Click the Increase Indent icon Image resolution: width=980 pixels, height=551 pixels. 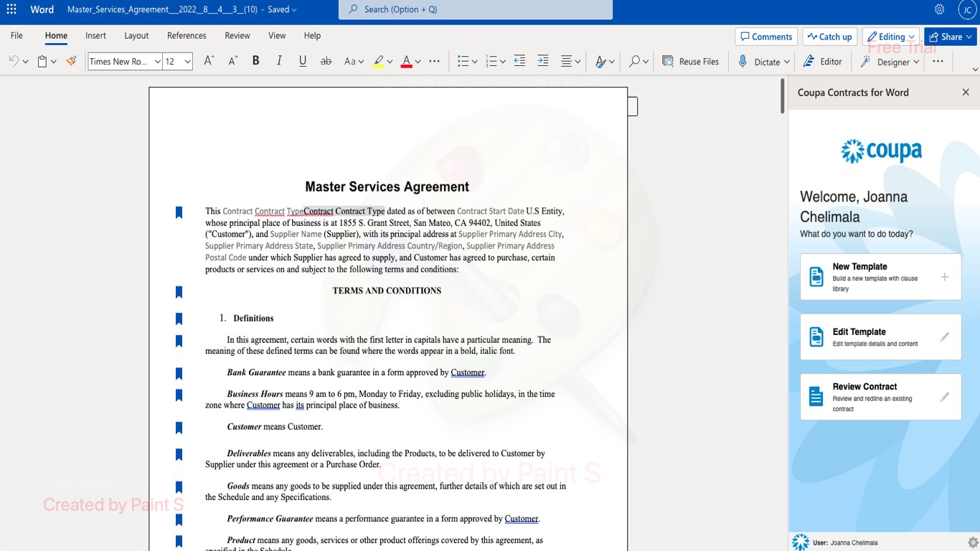pos(543,62)
